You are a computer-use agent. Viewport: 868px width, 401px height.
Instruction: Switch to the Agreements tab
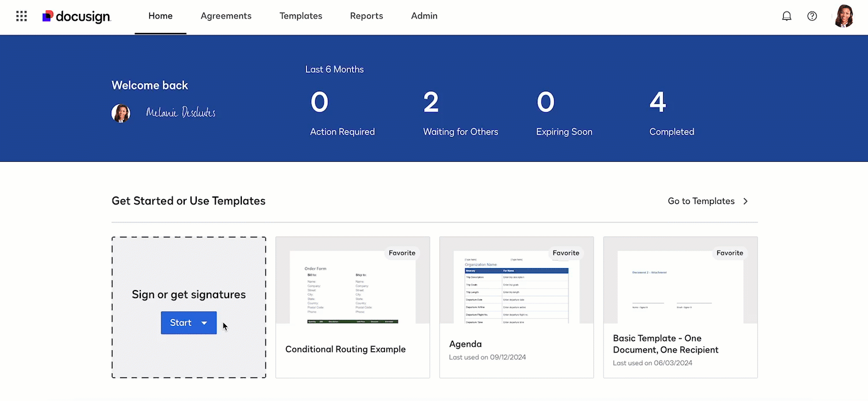tap(226, 16)
